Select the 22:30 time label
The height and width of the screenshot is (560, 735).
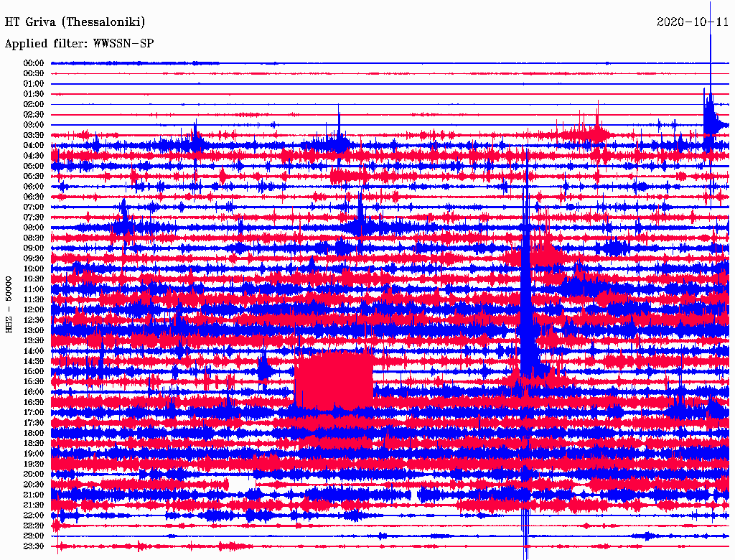(x=34, y=526)
